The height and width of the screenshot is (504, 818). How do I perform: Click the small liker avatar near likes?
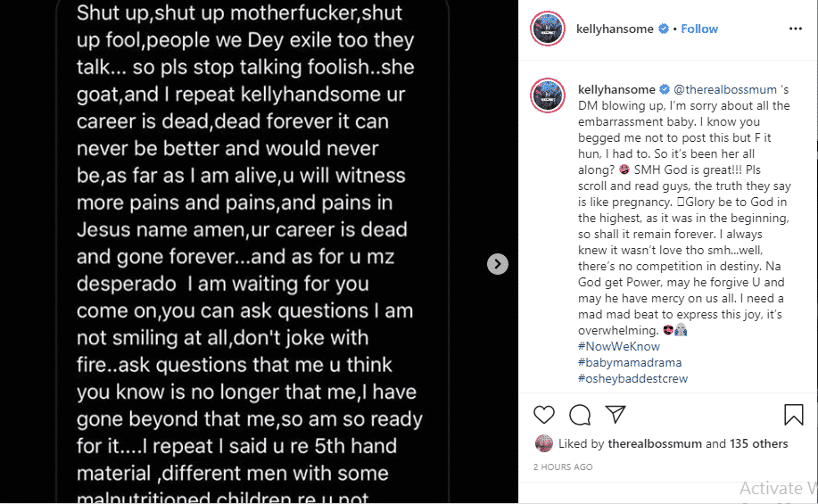[x=543, y=443]
